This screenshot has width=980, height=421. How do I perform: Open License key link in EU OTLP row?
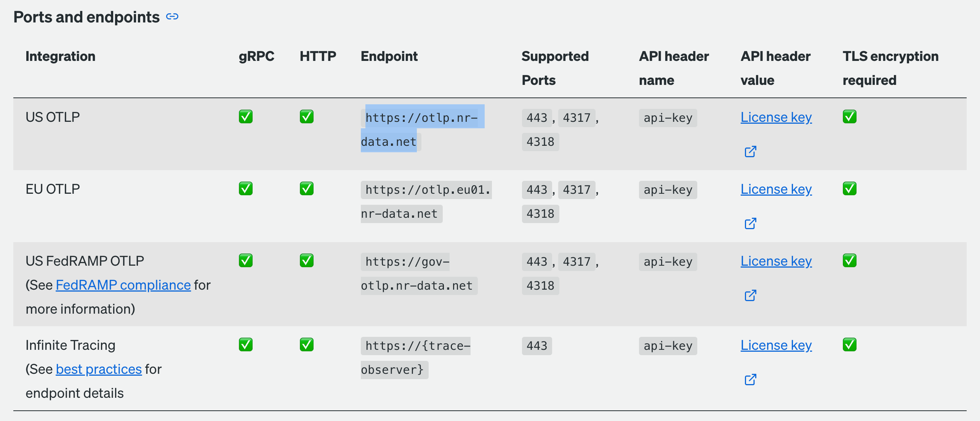[x=776, y=189]
